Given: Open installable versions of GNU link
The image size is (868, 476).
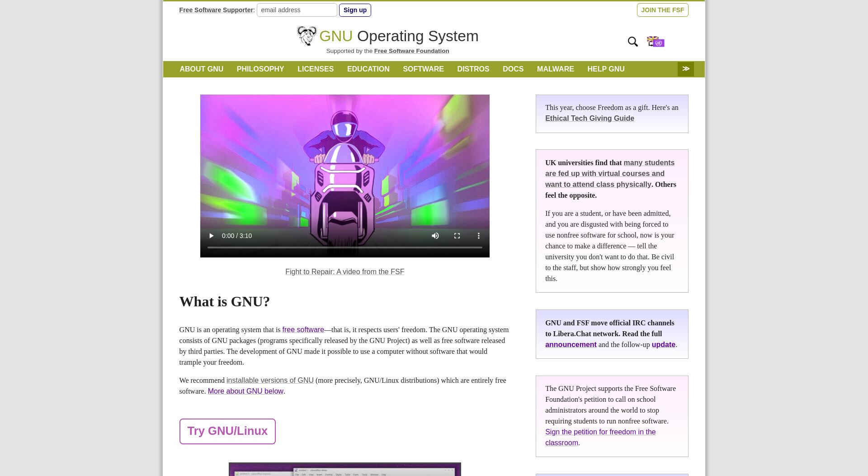Looking at the screenshot, I should click(x=270, y=381).
